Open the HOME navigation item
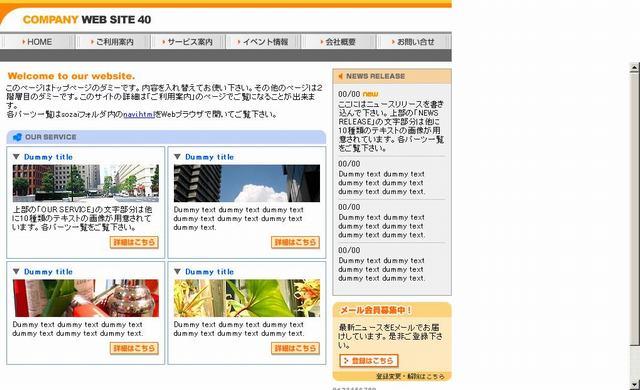Image resolution: width=640 pixels, height=390 pixels. coord(38,42)
